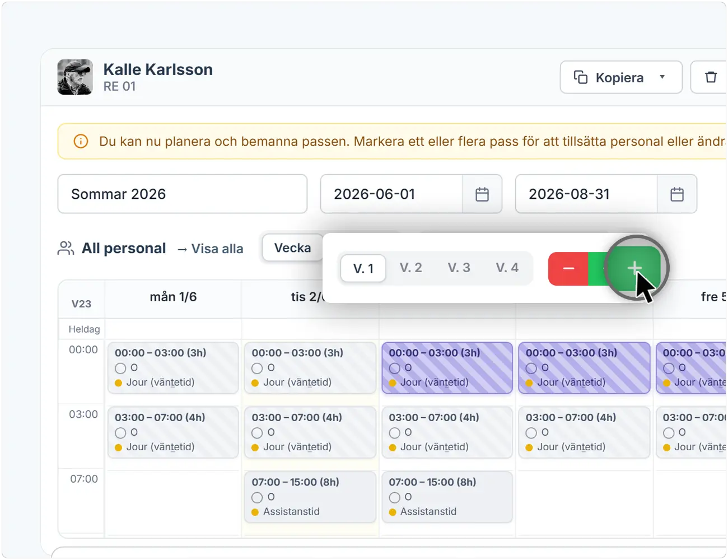Open calendar picker for 2026-06-01 start date
The image size is (728, 560).
pos(482,194)
